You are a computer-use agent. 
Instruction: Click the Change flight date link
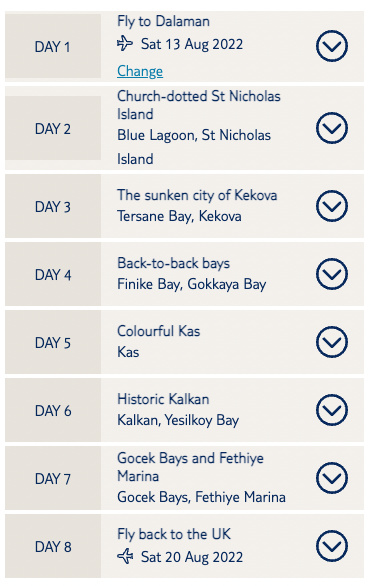point(140,71)
